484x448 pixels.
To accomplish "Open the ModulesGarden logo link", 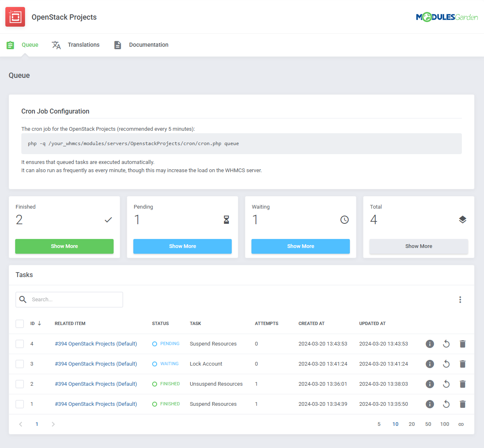I will [x=447, y=17].
